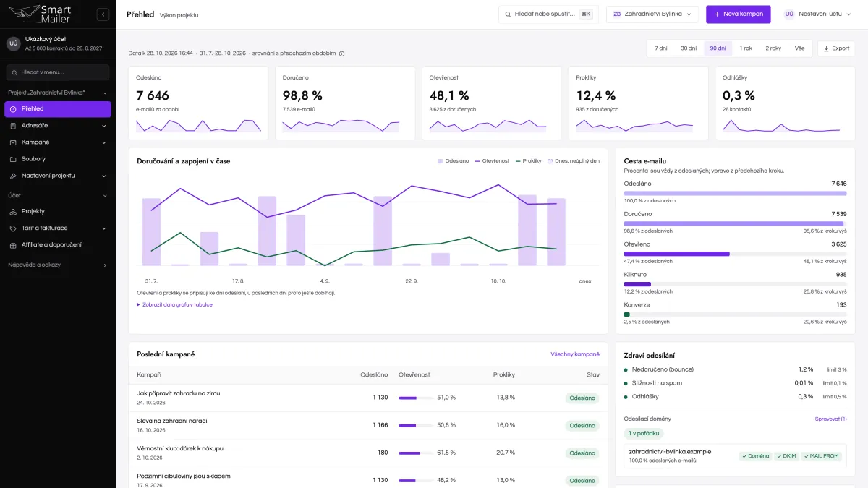Screen dimensions: 868x488
Task: Click the ZB project badge
Action: coord(618,14)
